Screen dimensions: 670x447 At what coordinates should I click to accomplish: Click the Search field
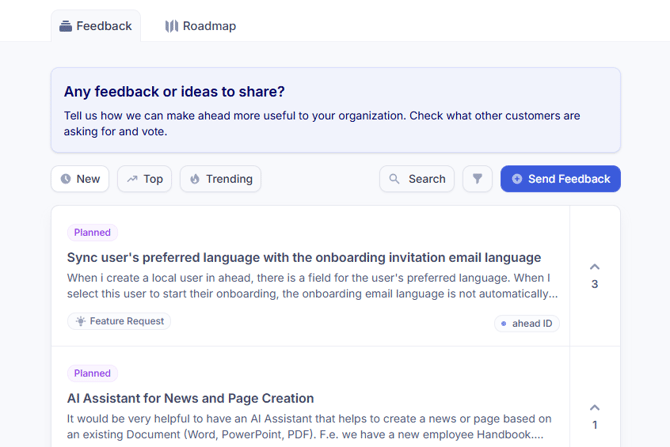coord(417,179)
